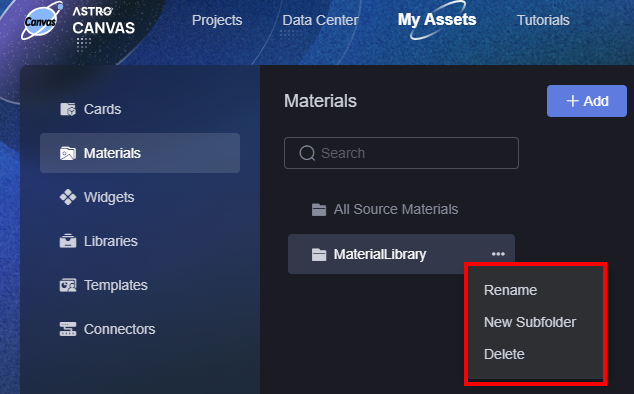This screenshot has width=634, height=394.
Task: Click the All Source Materials folder icon
Action: click(319, 210)
